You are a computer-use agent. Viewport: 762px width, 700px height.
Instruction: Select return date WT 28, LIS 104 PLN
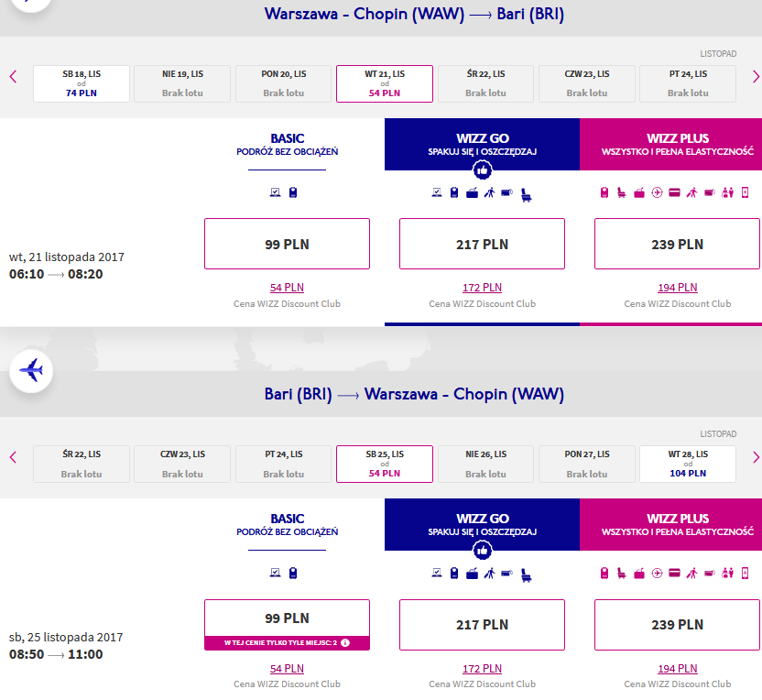pyautogui.click(x=688, y=464)
